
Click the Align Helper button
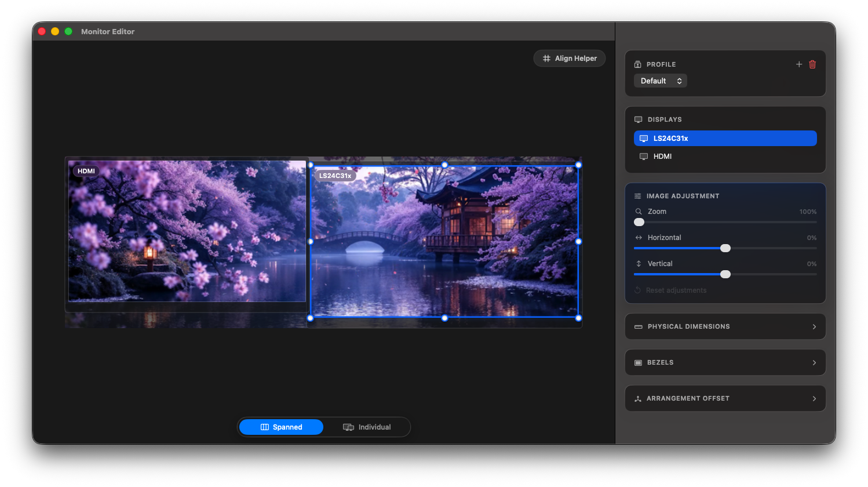[x=570, y=59]
